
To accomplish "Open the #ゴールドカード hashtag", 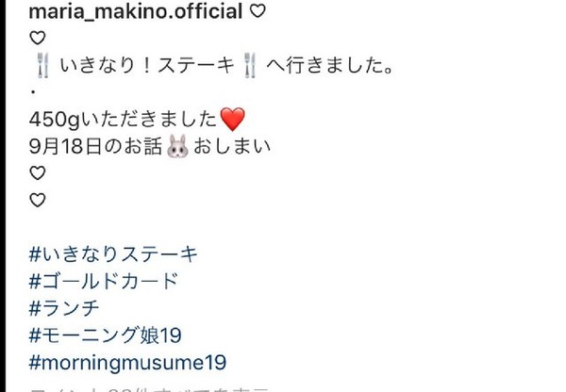I will 104,282.
